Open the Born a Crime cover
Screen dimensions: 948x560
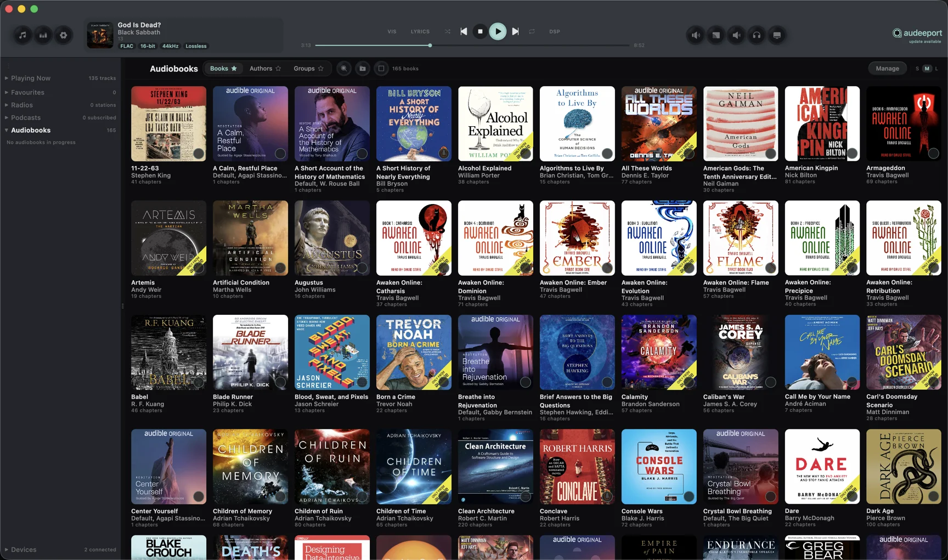[x=414, y=352]
